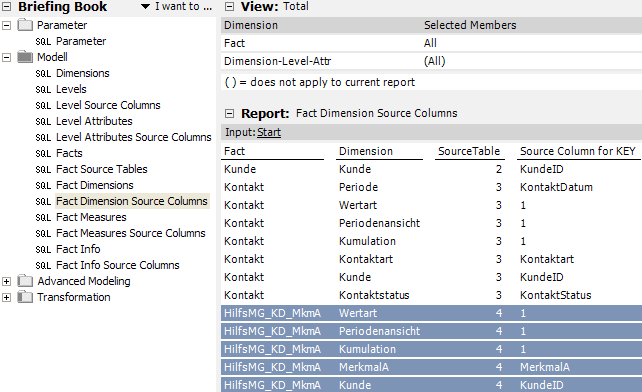Click the Kontaktstatus dimension cell
The width and height of the screenshot is (642, 392).
tap(374, 295)
